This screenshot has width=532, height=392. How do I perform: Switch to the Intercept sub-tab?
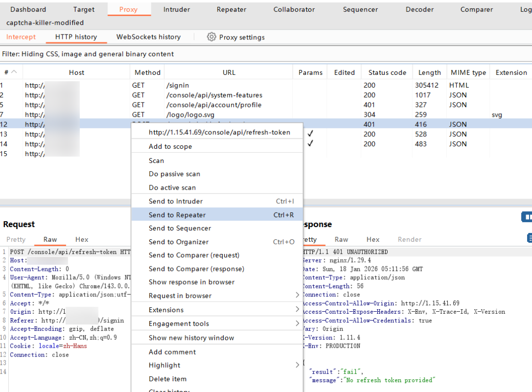click(21, 36)
